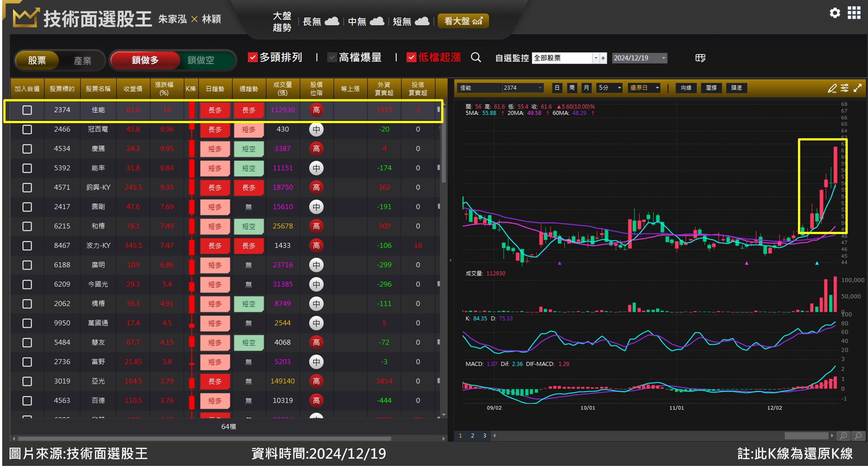Go to chart page 3

485,436
